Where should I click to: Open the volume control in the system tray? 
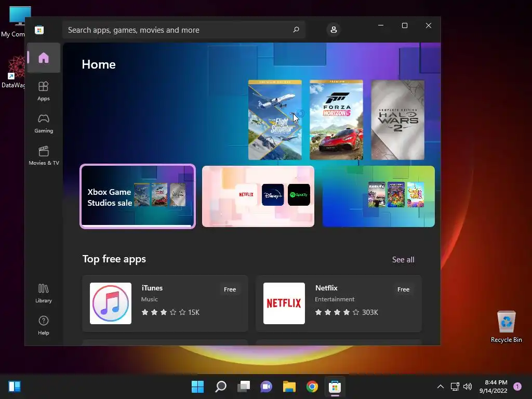468,387
